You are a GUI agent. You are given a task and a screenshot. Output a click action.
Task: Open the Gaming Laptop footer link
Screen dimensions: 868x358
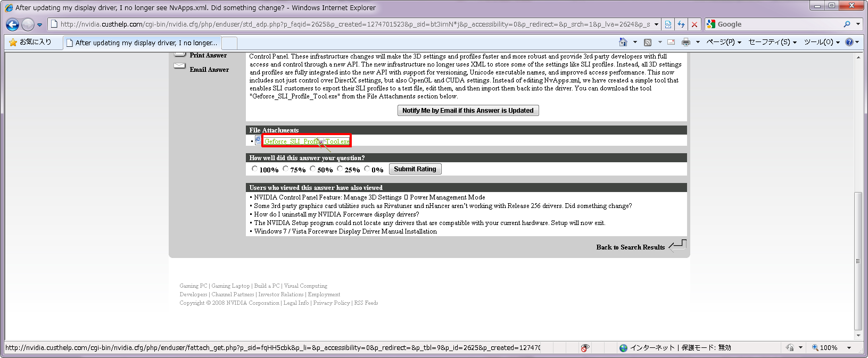230,286
